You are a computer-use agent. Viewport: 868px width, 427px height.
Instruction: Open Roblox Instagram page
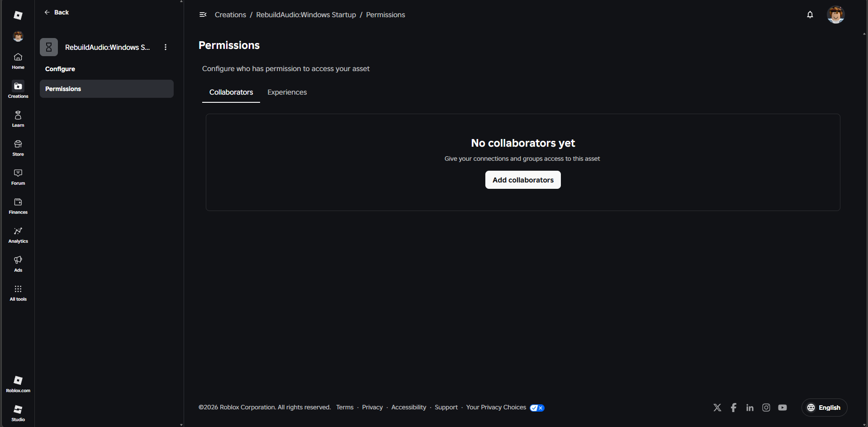click(x=766, y=408)
